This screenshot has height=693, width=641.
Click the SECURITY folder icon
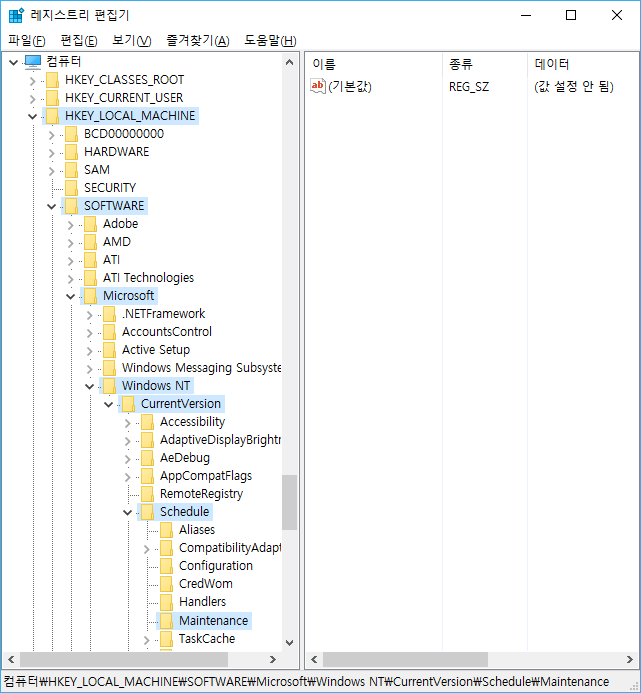[x=71, y=188]
